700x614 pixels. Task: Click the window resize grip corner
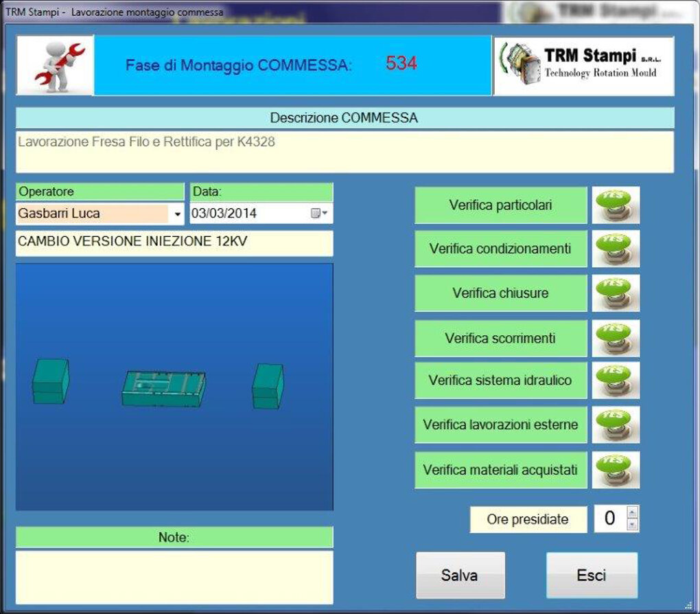[x=688, y=605]
